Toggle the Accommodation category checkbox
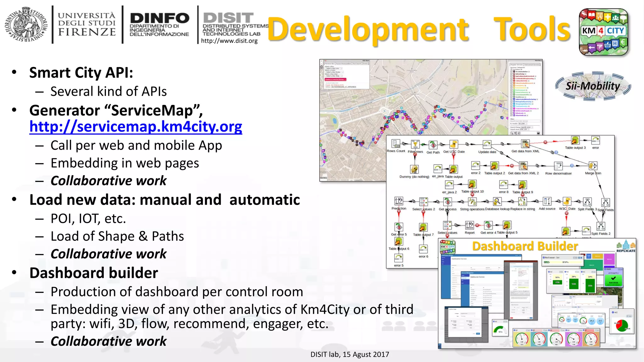The width and height of the screenshot is (644, 362). point(511,71)
